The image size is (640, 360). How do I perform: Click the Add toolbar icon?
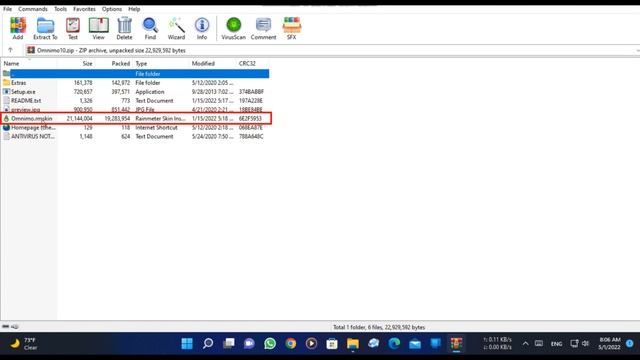(x=18, y=29)
